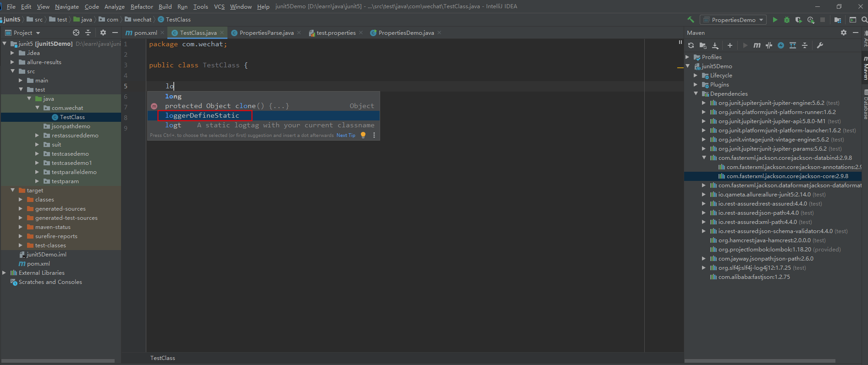Expand the restassureddemo package
The width and height of the screenshot is (868, 365).
(37, 136)
